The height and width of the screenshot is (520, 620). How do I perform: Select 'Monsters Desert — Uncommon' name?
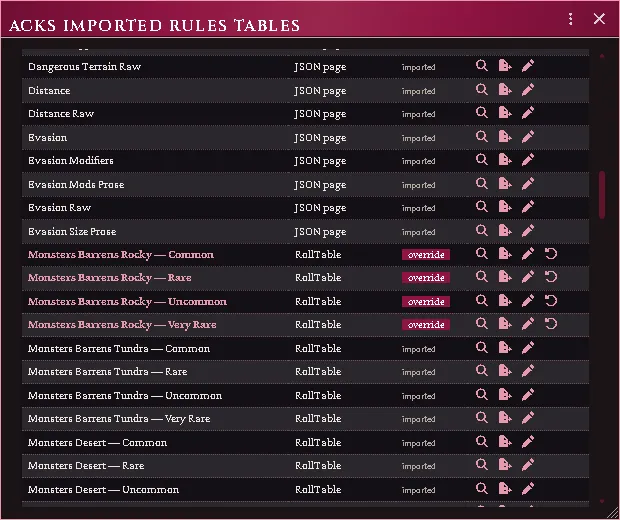click(x=103, y=490)
